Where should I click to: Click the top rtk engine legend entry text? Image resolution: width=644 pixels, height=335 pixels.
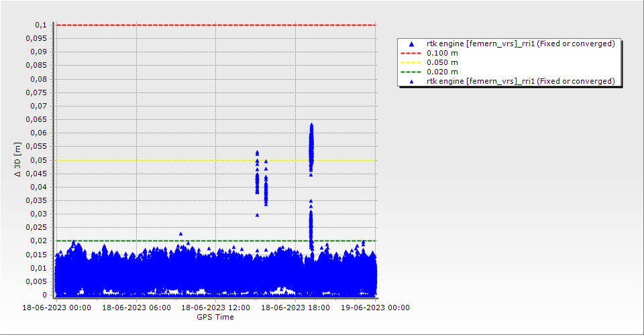click(x=521, y=44)
